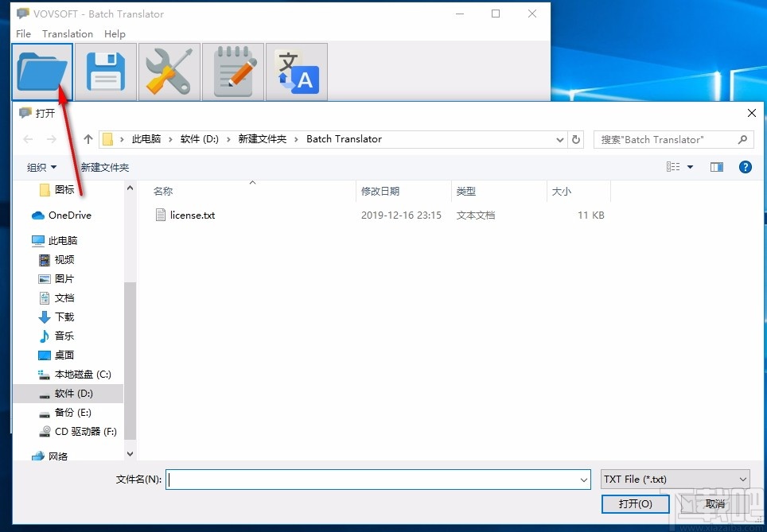Image resolution: width=767 pixels, height=532 pixels.
Task: Toggle the preview pane icon
Action: tap(716, 167)
